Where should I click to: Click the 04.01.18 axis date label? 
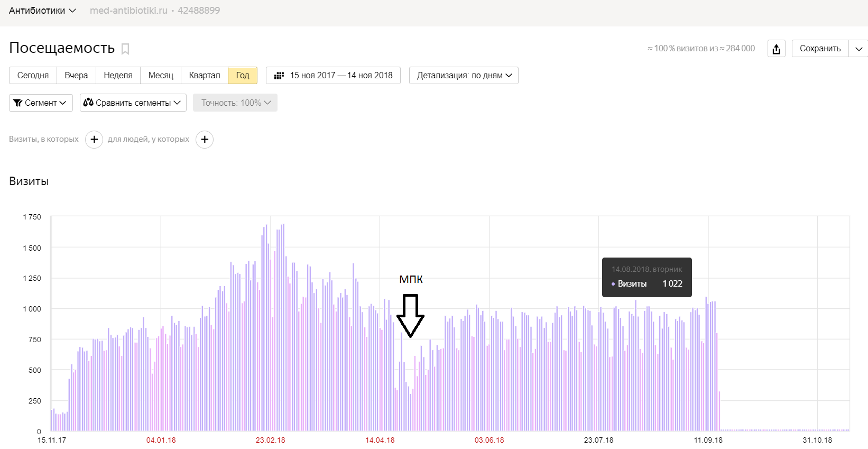tap(161, 440)
